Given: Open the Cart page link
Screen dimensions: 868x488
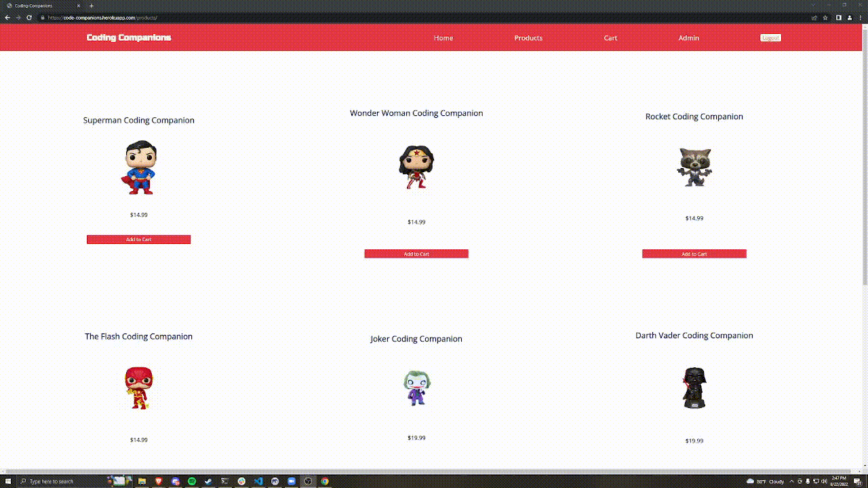Looking at the screenshot, I should click(610, 38).
